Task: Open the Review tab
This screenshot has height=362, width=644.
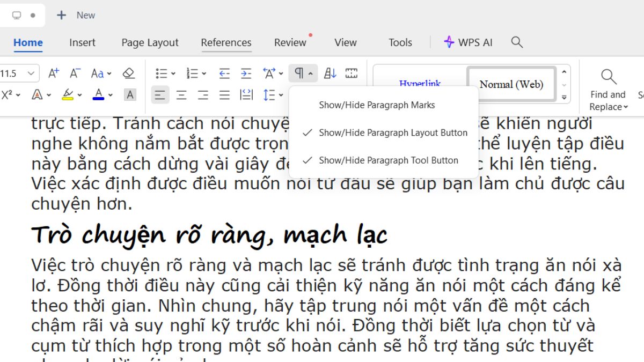Action: point(290,42)
